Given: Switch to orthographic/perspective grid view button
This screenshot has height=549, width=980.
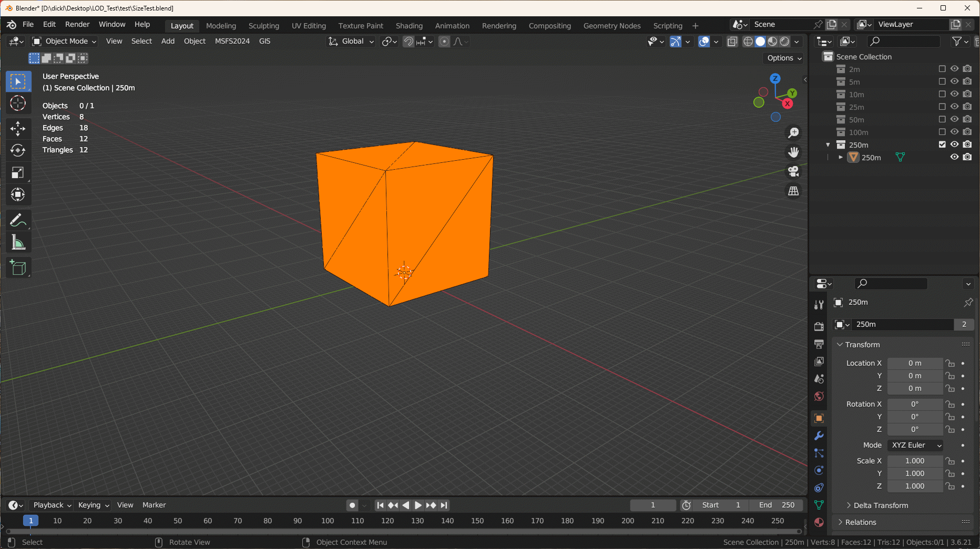Looking at the screenshot, I should pyautogui.click(x=793, y=191).
